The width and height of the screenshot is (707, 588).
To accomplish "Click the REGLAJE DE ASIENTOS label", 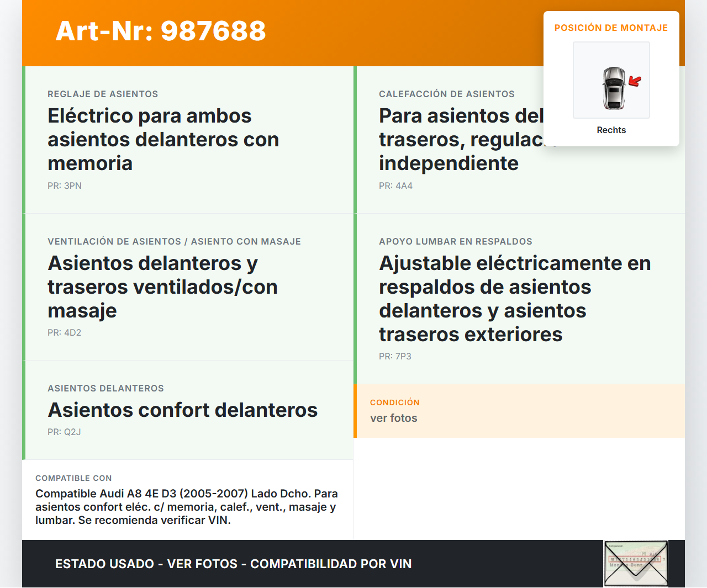I will [x=103, y=94].
